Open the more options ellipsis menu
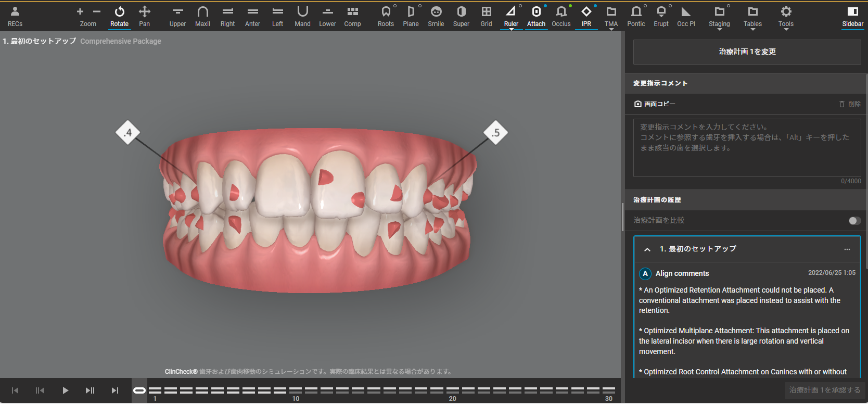This screenshot has width=868, height=404. [x=847, y=249]
